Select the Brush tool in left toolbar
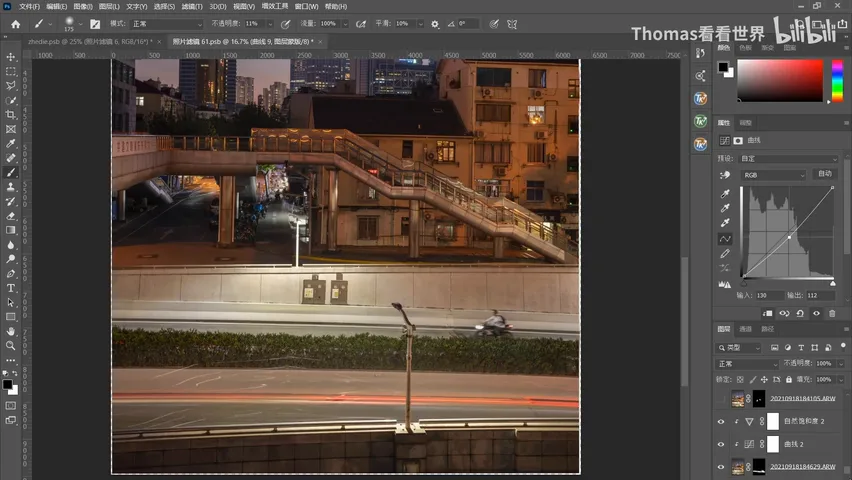852x480 pixels. pos(10,172)
